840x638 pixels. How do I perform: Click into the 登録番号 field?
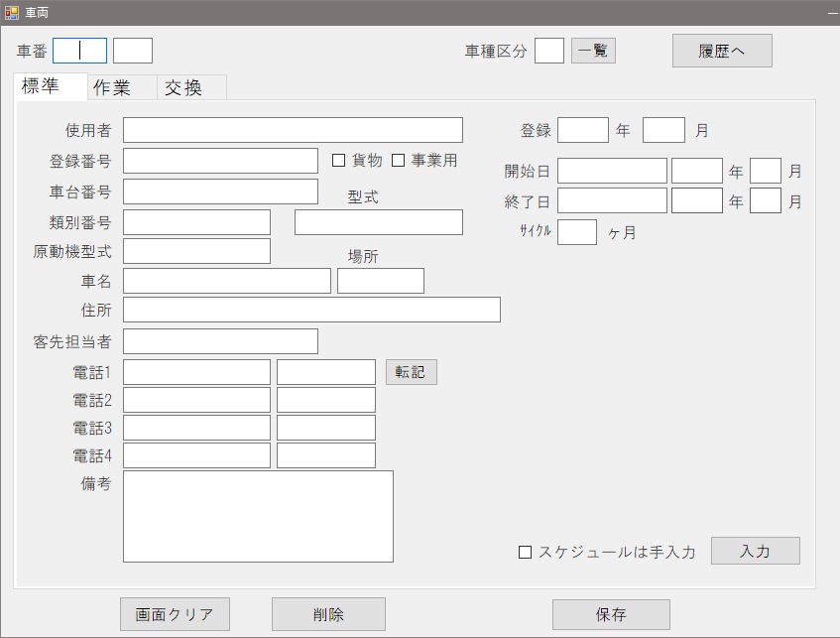pyautogui.click(x=220, y=161)
